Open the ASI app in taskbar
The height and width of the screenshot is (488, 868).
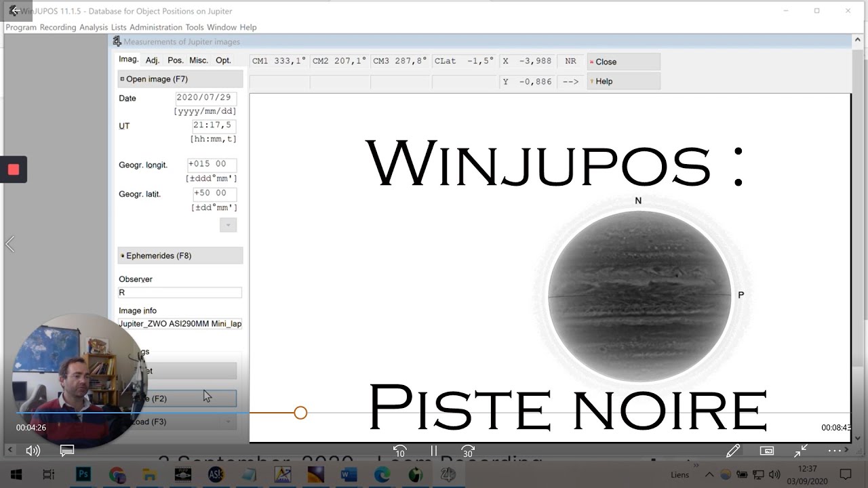click(216, 474)
